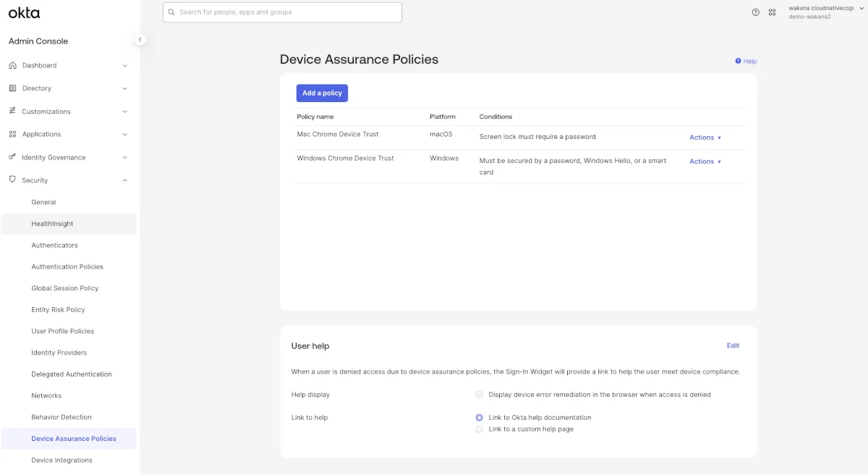
Task: Click the Okta logo
Action: coord(24,12)
